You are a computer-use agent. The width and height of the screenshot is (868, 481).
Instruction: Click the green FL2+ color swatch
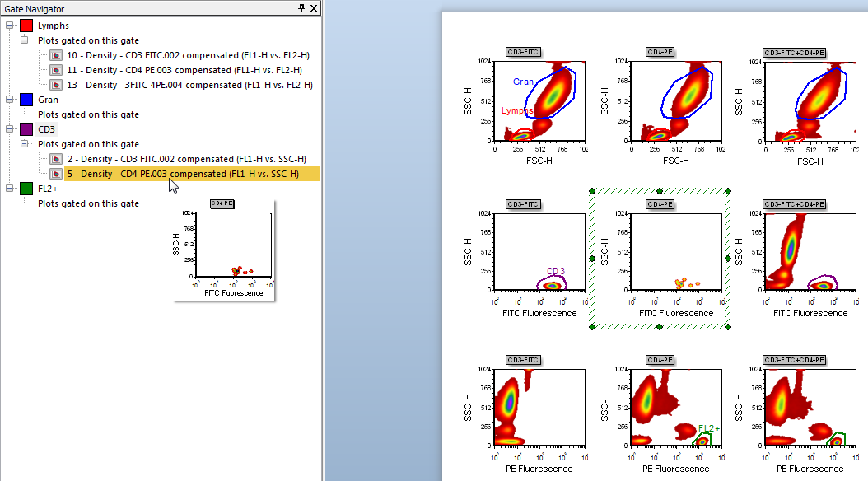[x=26, y=189]
